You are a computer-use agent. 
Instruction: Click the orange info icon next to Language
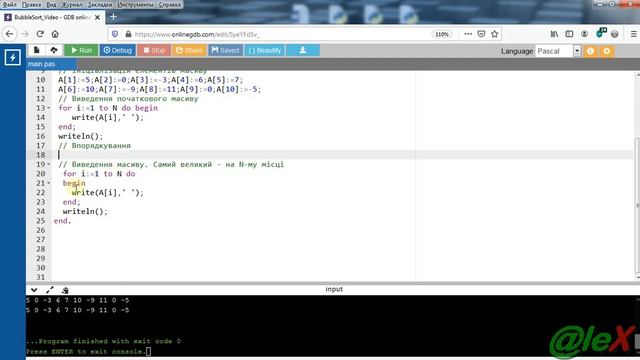click(590, 51)
